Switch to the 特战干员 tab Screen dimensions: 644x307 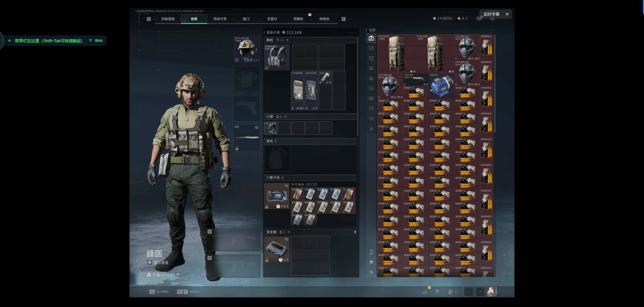point(220,19)
